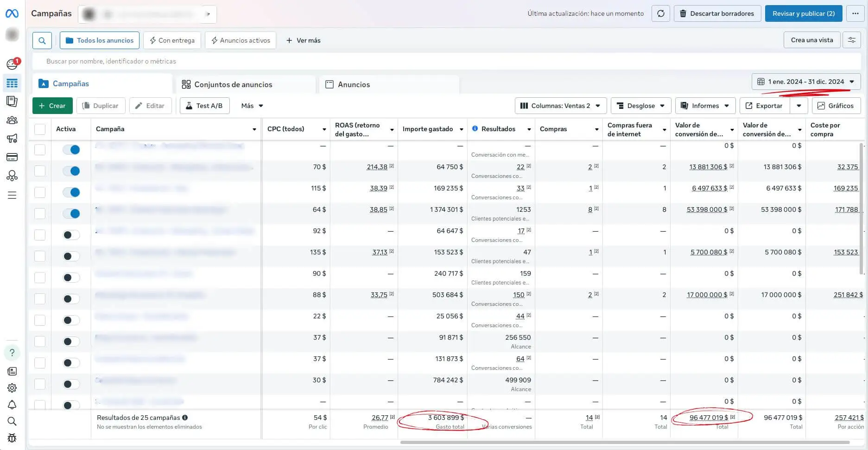Open CPC (todos) column menu arrow
This screenshot has height=450, width=868.
324,129
